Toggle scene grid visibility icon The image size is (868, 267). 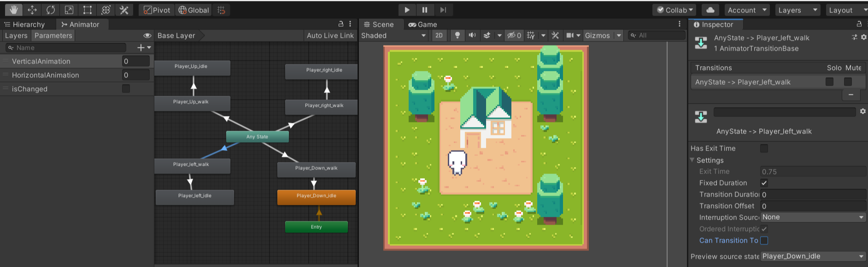[x=531, y=35]
